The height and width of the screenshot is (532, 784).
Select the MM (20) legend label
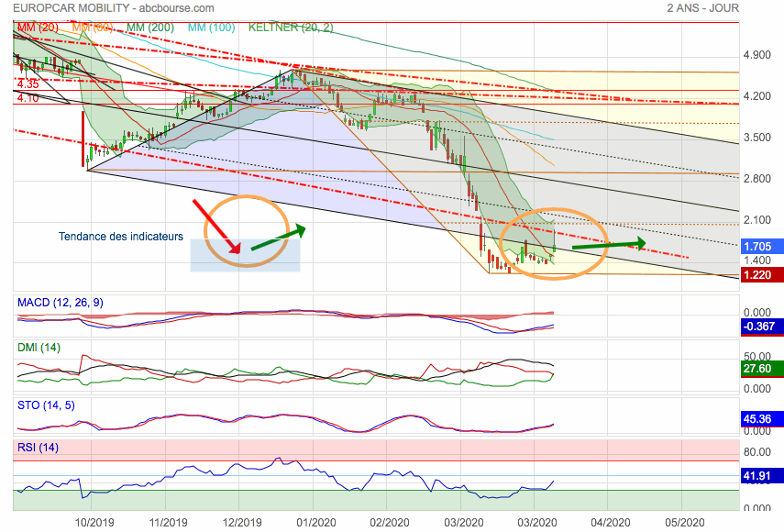coord(38,28)
